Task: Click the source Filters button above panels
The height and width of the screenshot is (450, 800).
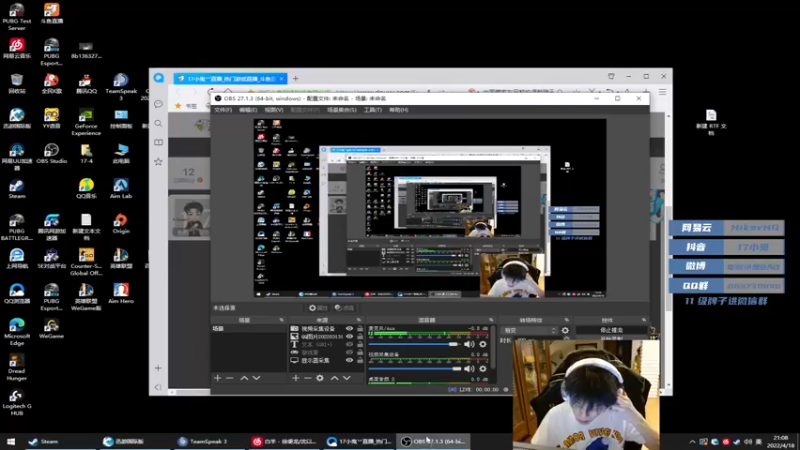Action: pyautogui.click(x=344, y=308)
